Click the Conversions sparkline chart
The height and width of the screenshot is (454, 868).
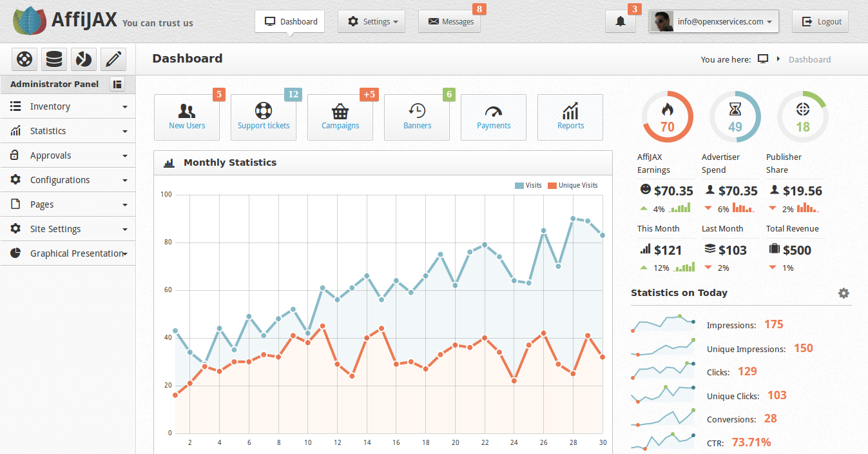(663, 418)
